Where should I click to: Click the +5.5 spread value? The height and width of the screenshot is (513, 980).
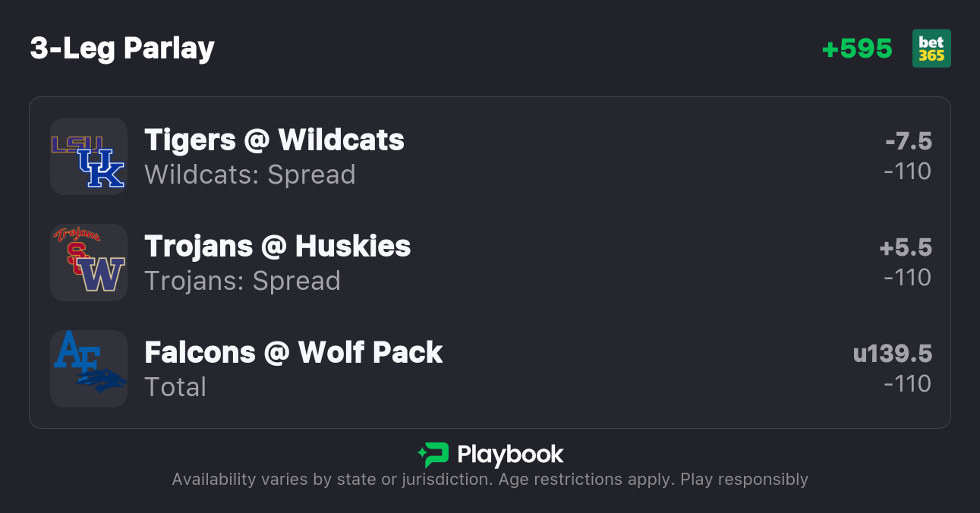(x=905, y=247)
